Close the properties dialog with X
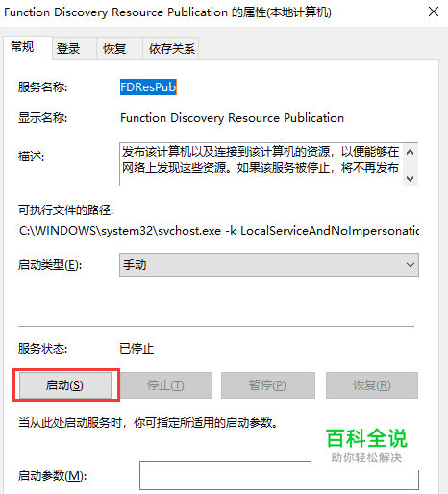Viewport: 448px width, 494px height. coord(434,12)
